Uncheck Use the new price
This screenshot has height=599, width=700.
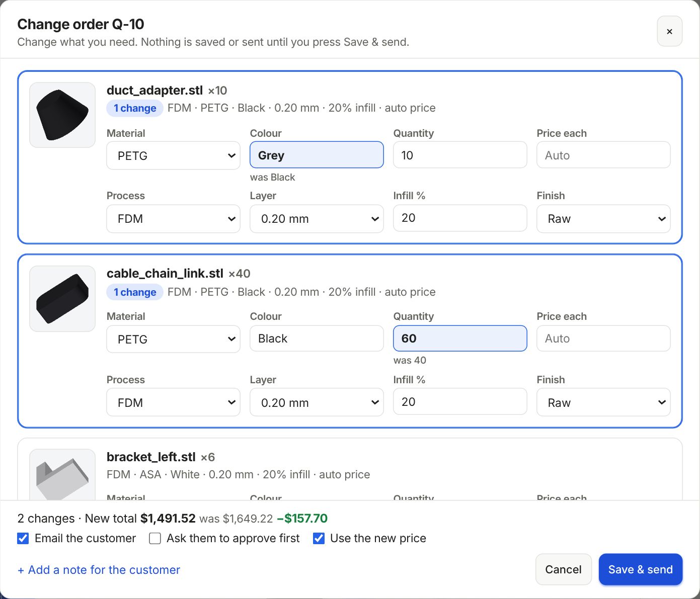click(x=319, y=539)
